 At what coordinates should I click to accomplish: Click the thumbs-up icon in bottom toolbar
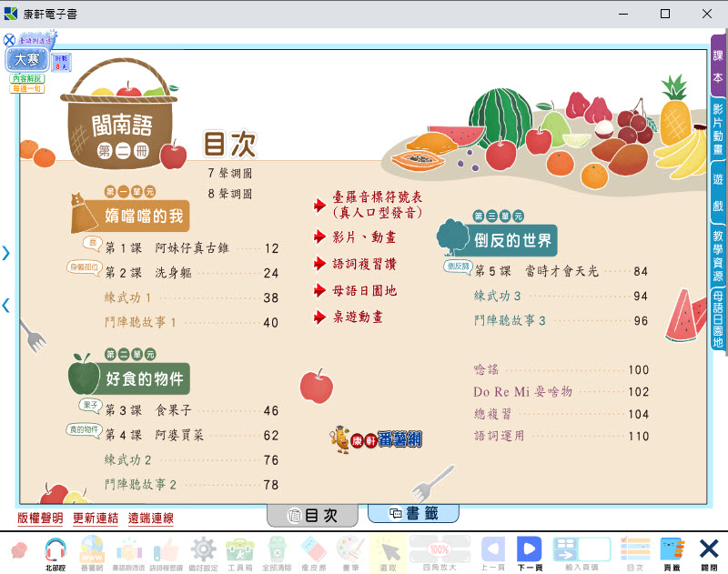tap(166, 554)
